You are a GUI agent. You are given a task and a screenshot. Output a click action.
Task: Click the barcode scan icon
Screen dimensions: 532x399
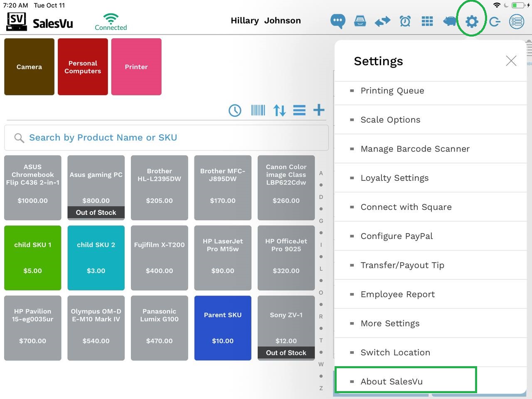pyautogui.click(x=258, y=110)
